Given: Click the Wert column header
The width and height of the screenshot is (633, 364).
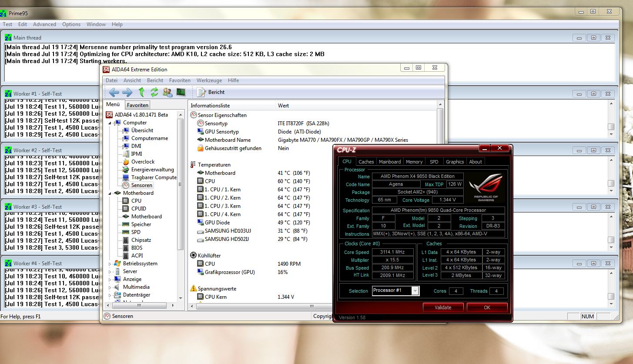Looking at the screenshot, I should pos(356,106).
